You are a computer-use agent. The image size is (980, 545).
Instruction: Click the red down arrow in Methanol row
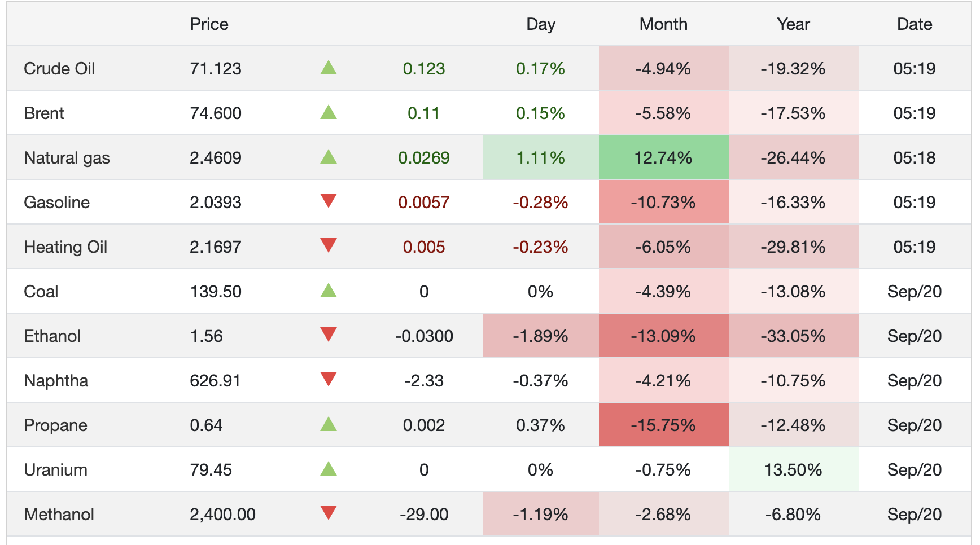[329, 513]
